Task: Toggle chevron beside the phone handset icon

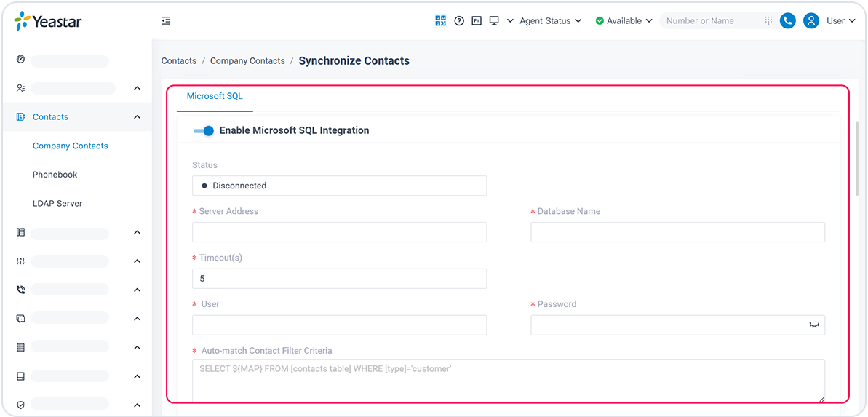Action: [138, 290]
